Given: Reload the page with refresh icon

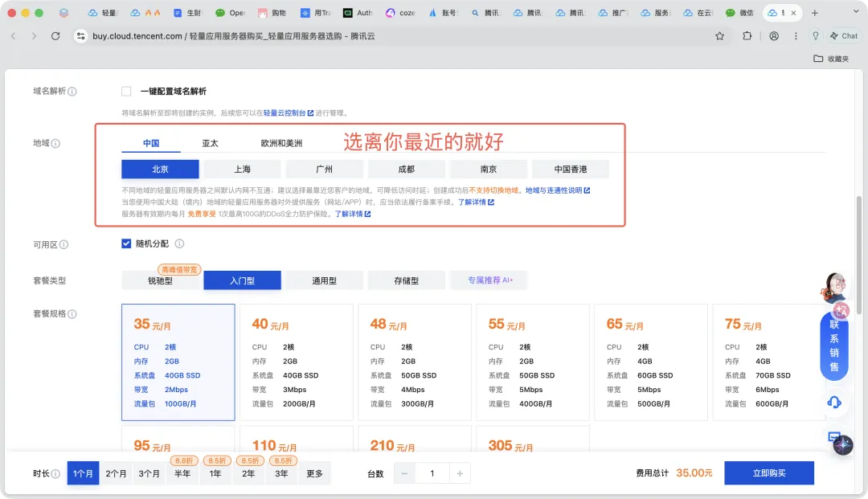Looking at the screenshot, I should (x=55, y=36).
